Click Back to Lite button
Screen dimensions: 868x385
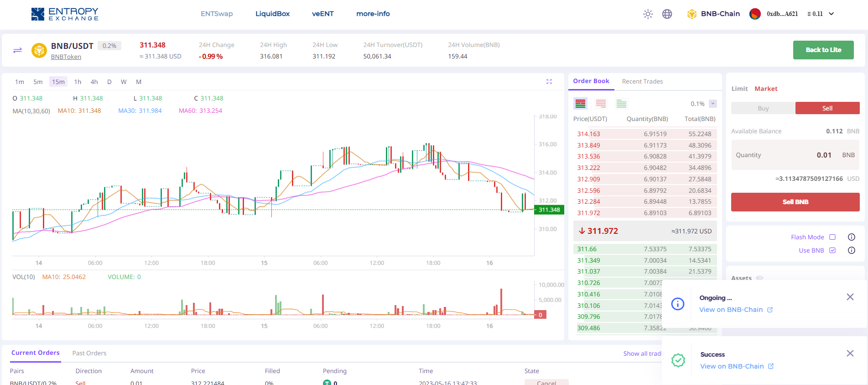click(x=823, y=50)
